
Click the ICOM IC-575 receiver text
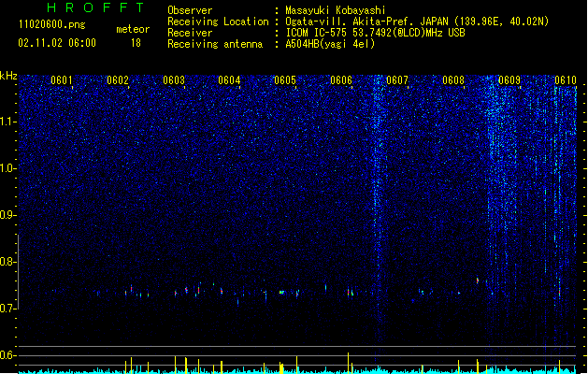(x=375, y=33)
